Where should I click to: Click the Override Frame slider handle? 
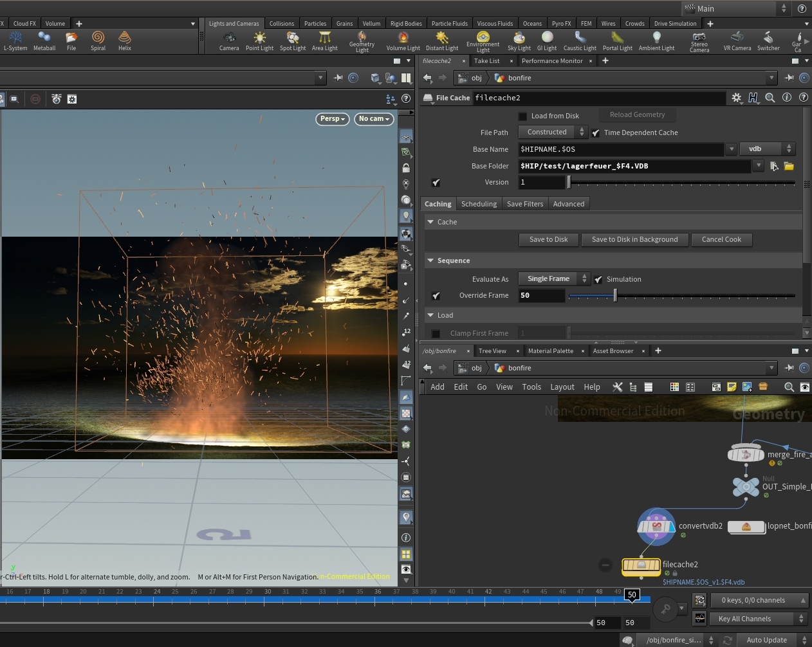pyautogui.click(x=615, y=296)
